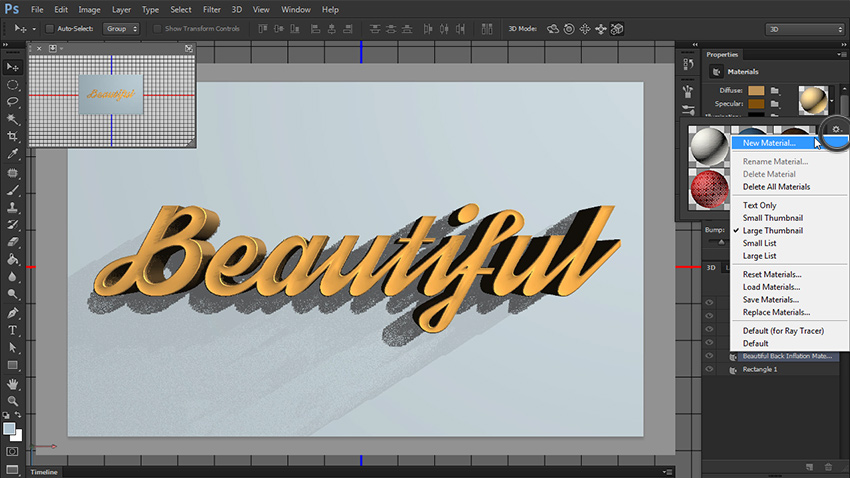Enable the Auto-Select checkbox
This screenshot has width=850, height=478.
[50, 29]
